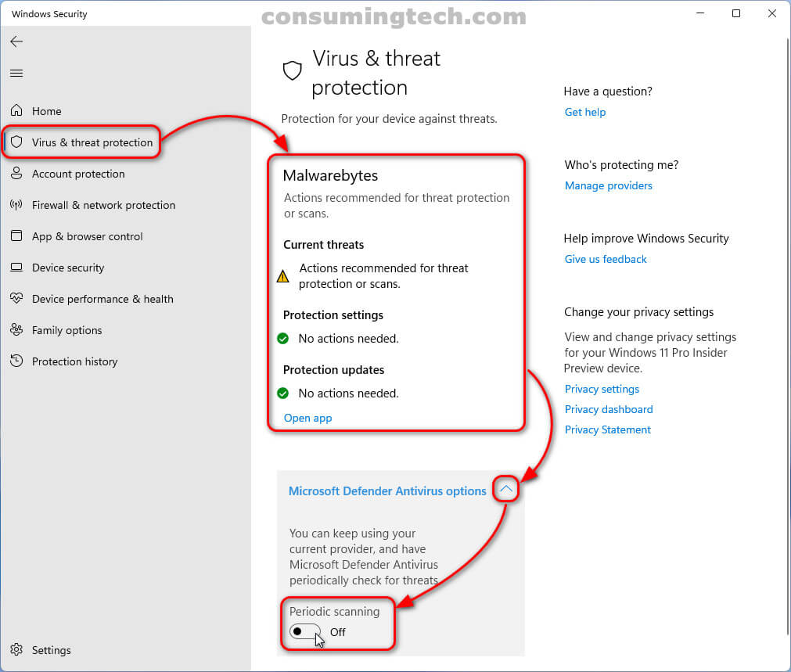
Task: Open Protection history
Action: click(74, 361)
